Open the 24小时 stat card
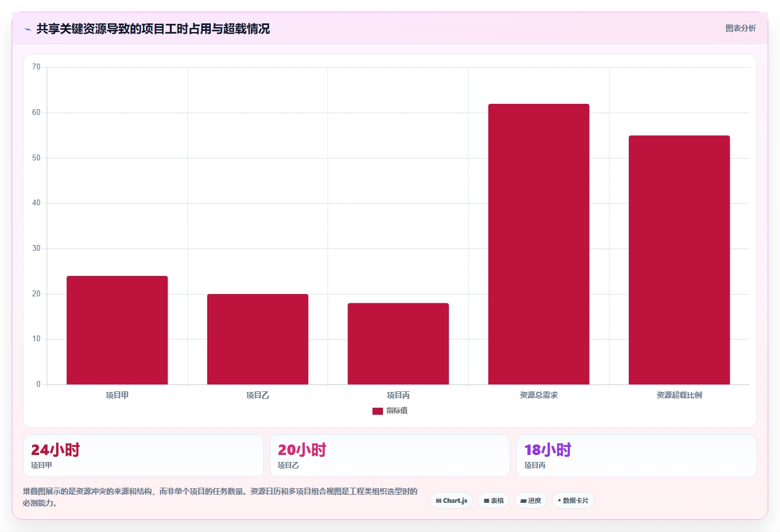780x532 pixels. point(143,456)
